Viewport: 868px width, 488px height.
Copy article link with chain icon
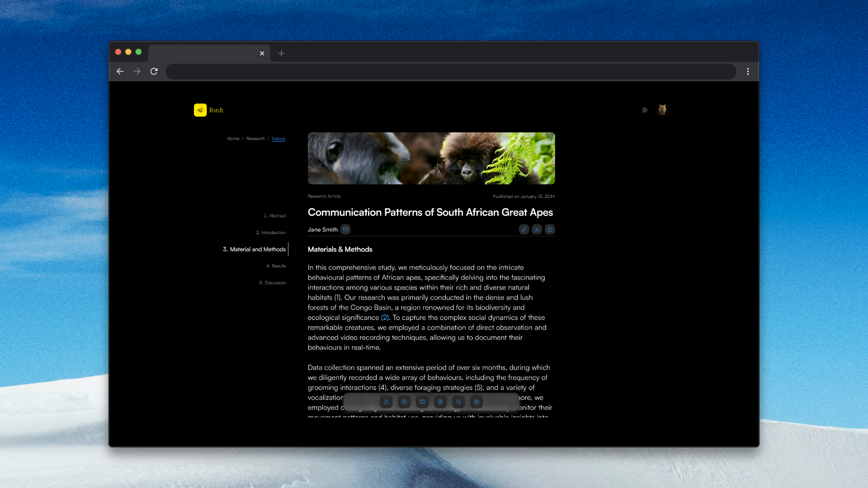pyautogui.click(x=524, y=230)
